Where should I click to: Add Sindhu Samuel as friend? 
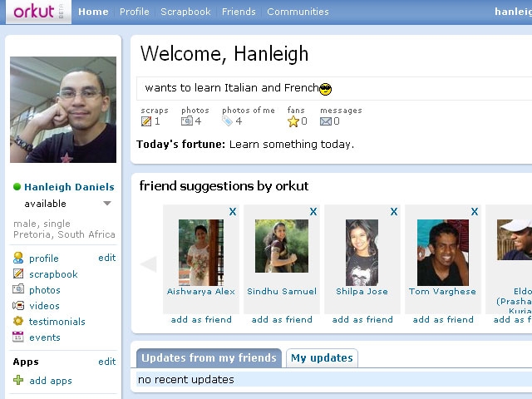[282, 319]
